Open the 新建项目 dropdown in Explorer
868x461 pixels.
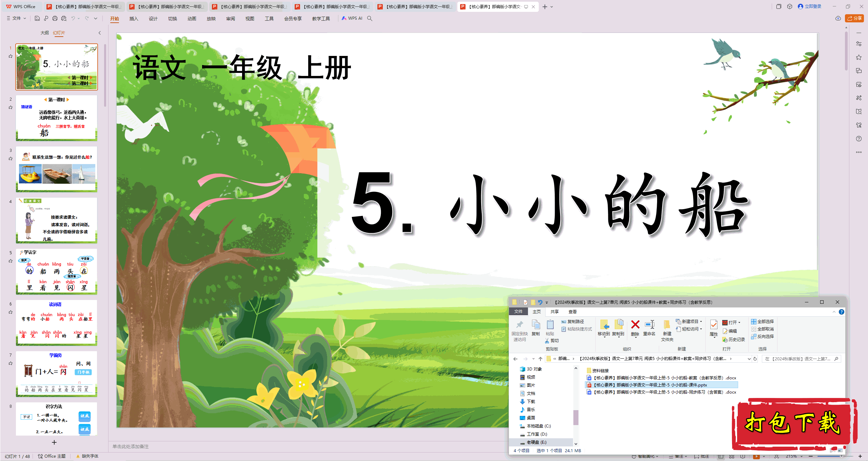(x=689, y=321)
